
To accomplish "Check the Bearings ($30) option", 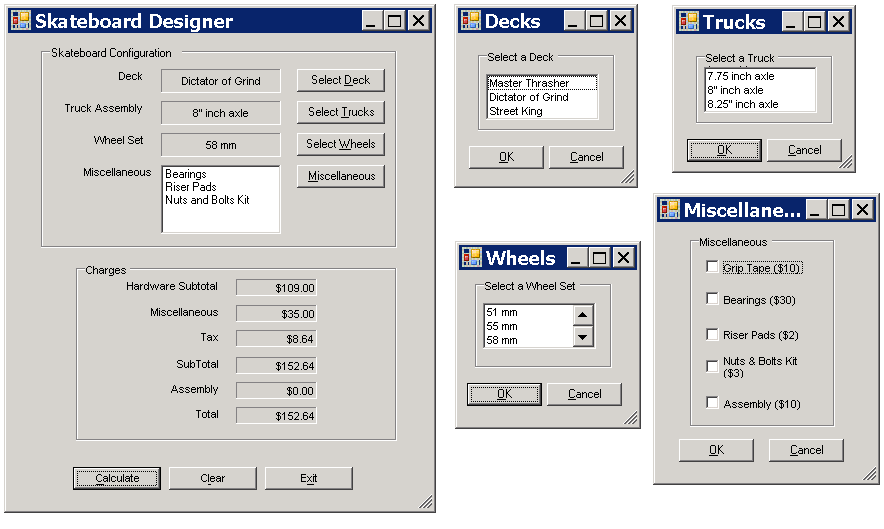I will (x=712, y=299).
